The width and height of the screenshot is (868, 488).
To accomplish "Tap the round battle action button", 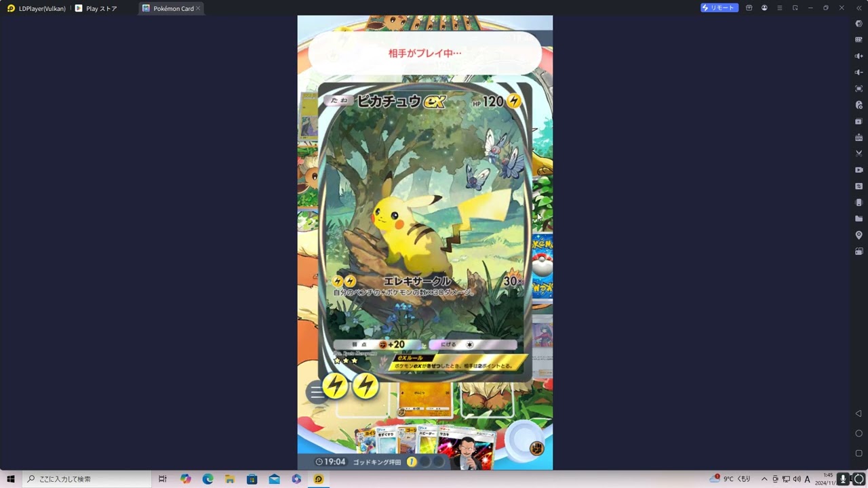I will pos(526,440).
